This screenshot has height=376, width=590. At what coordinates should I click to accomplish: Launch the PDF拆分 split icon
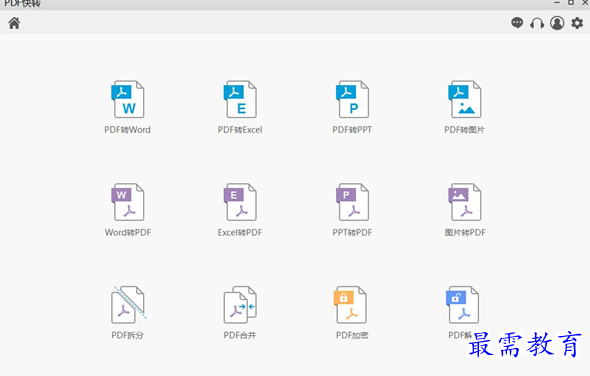(128, 305)
